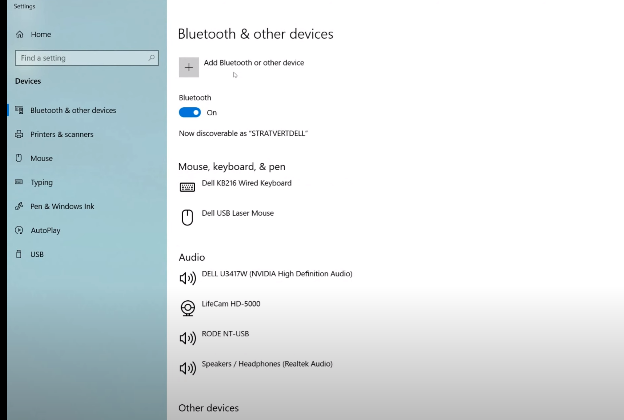Select DELL U3417W (NVIDIA High Definition Audio)
The height and width of the screenshot is (420, 624).
tap(277, 274)
